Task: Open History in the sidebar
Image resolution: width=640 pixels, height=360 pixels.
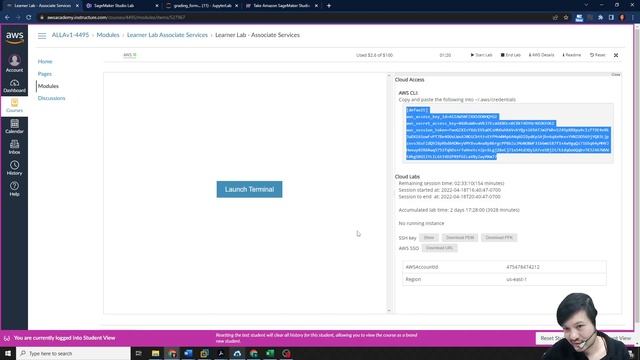Action: tap(14, 168)
